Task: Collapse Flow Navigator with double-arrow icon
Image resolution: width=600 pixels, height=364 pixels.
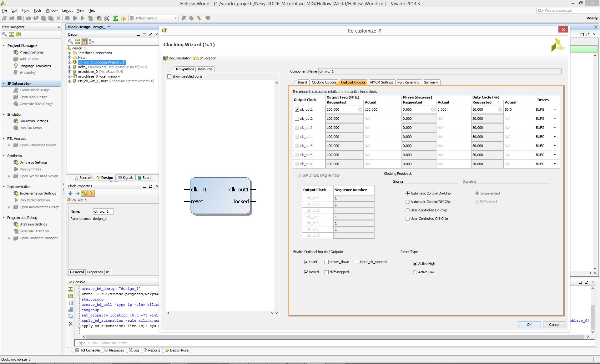Action: [x=59, y=27]
